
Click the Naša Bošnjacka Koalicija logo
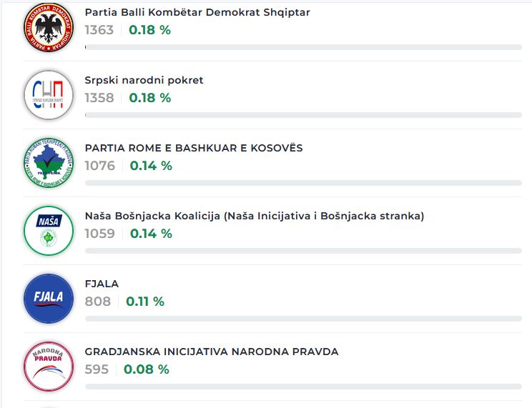[x=49, y=230]
